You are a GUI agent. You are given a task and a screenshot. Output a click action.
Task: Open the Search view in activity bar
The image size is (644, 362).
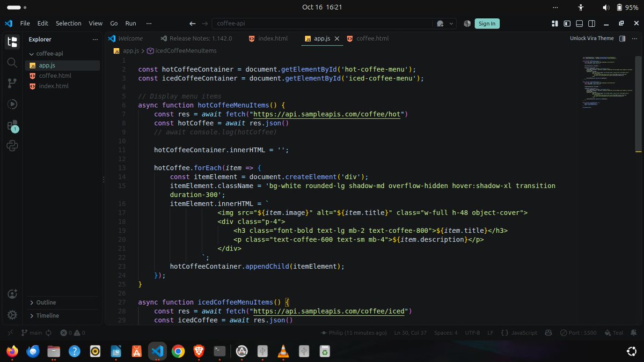[12, 63]
